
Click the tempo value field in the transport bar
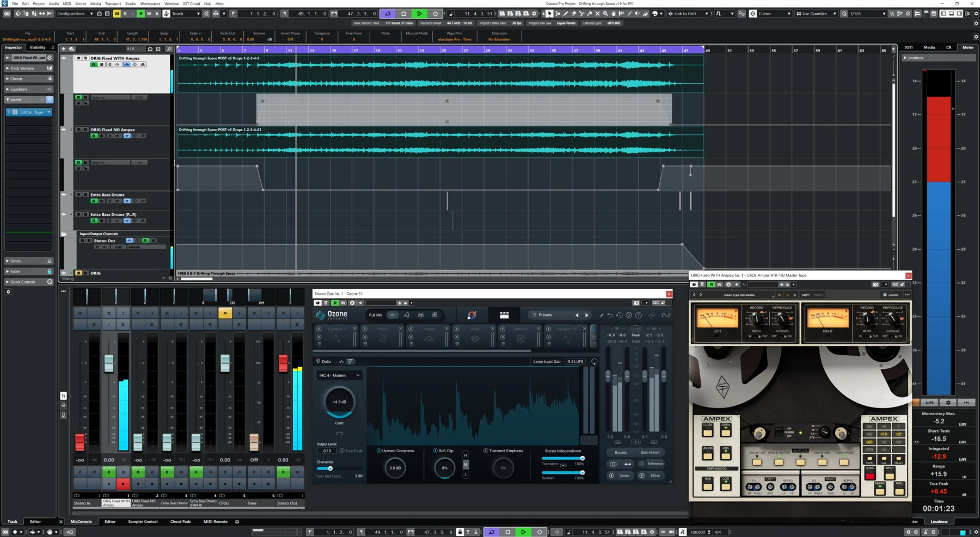pos(698,532)
